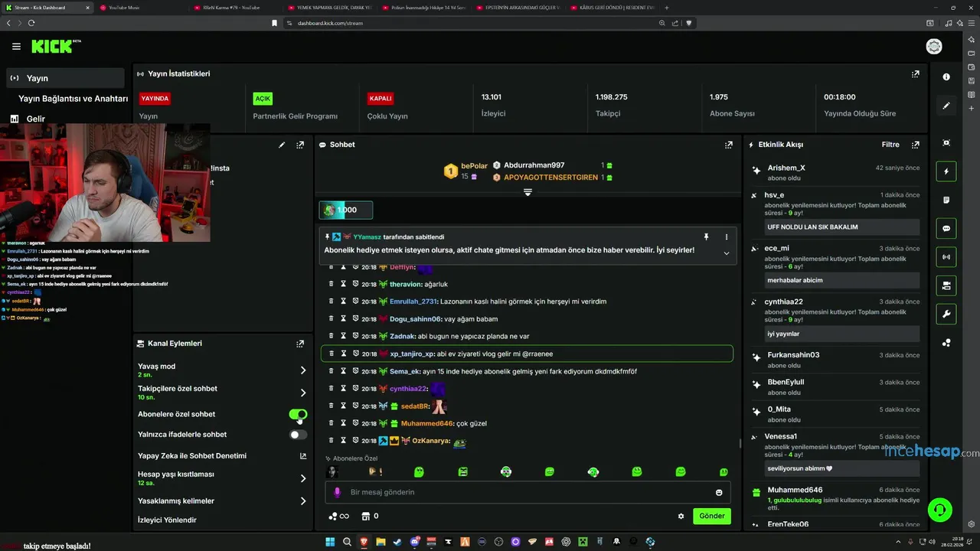Pop out the Kanal Eylemleri panel
The image size is (980, 551).
coord(300,344)
